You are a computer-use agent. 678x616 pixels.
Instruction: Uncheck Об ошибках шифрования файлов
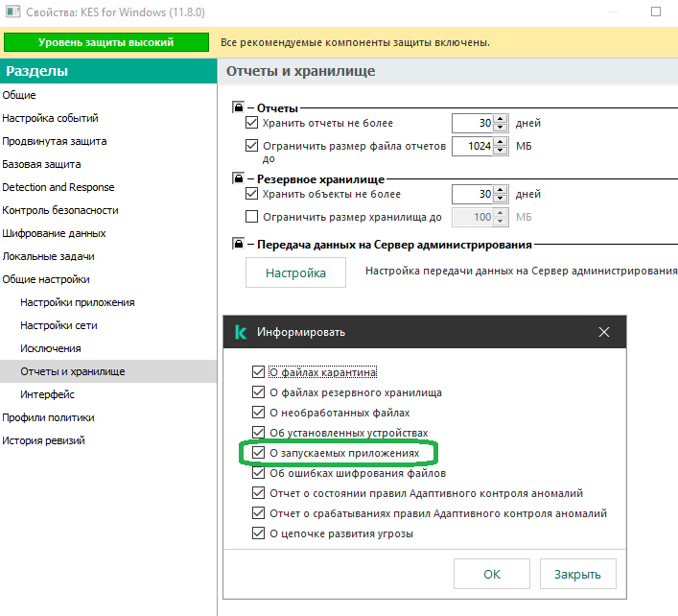pos(258,473)
